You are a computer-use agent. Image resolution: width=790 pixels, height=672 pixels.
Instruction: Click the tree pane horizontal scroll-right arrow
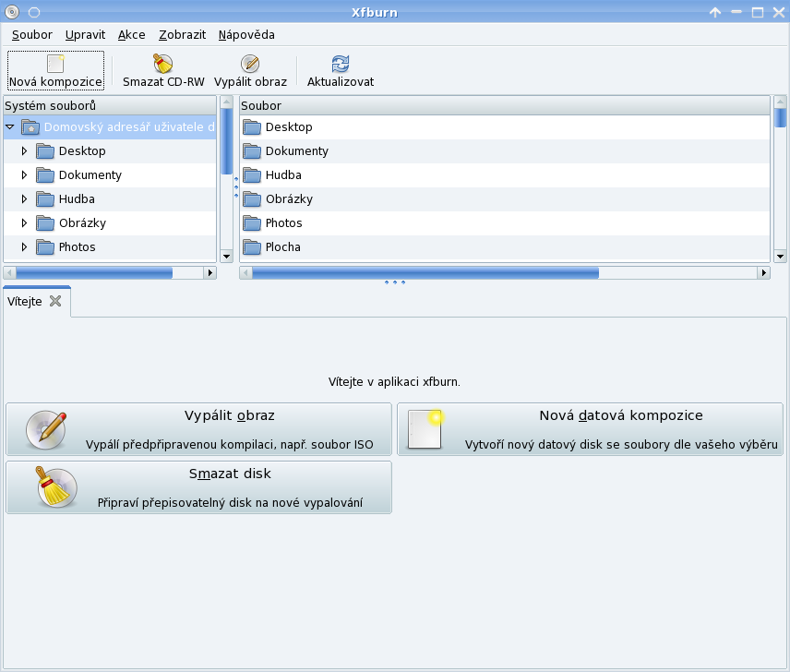click(x=210, y=272)
